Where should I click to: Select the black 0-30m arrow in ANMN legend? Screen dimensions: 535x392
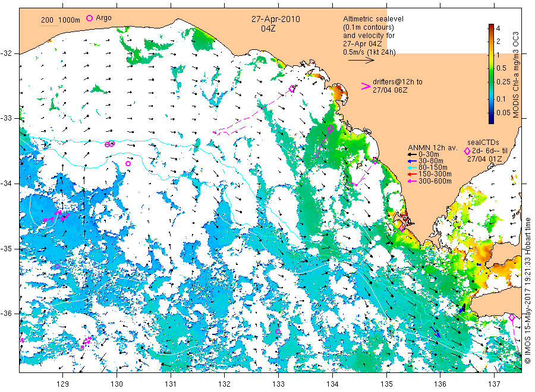[x=412, y=154]
